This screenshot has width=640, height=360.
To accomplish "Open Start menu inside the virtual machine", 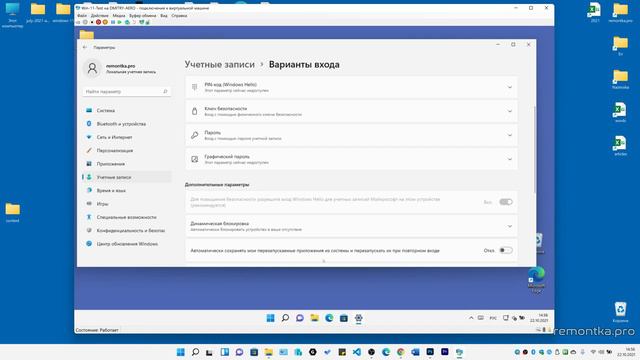I will [270, 318].
